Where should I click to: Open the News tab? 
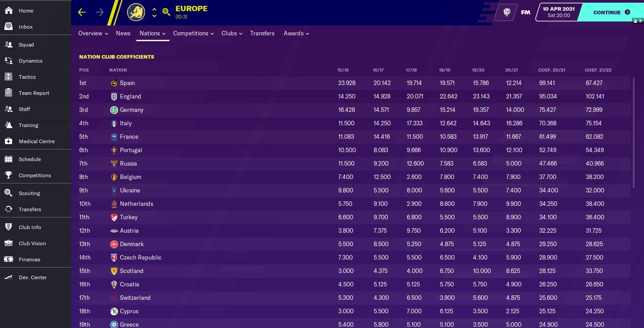tap(123, 33)
